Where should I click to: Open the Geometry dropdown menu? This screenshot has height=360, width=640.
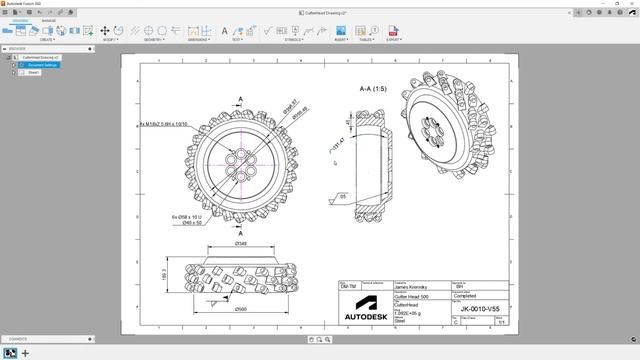[154, 40]
